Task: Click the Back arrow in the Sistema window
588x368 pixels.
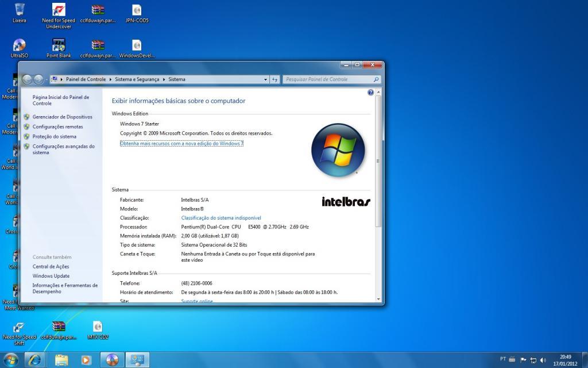Action: [x=27, y=79]
